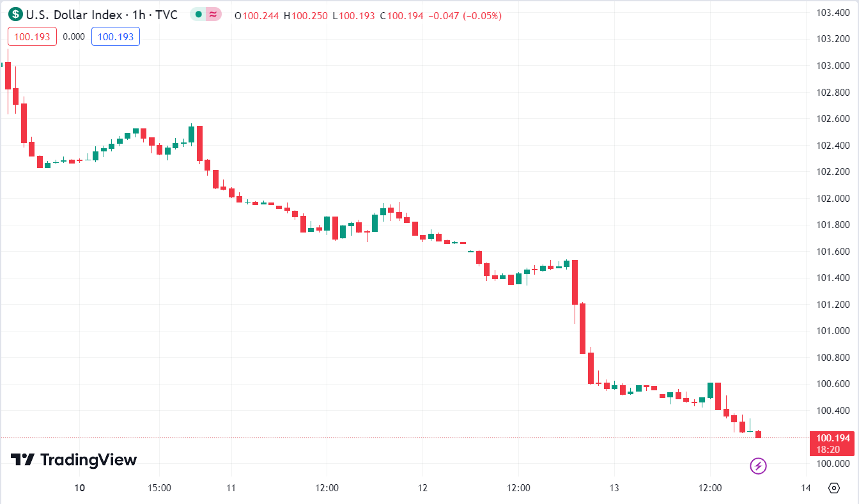Click the closing price C100.194 value

[401, 15]
